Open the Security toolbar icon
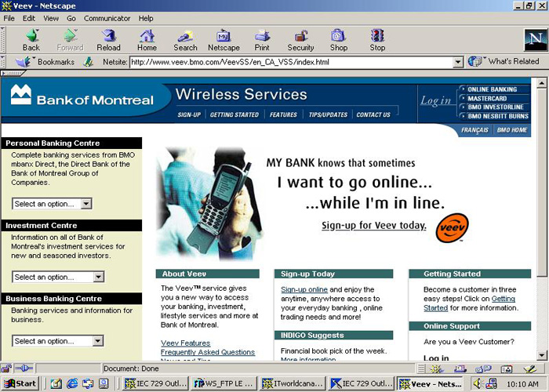 (300, 36)
